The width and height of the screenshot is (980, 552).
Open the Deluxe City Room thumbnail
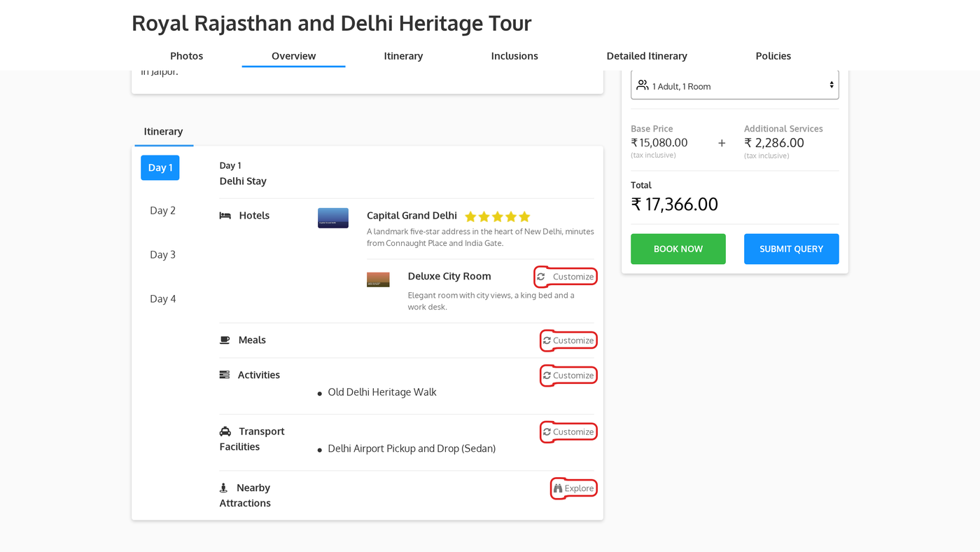pos(378,280)
